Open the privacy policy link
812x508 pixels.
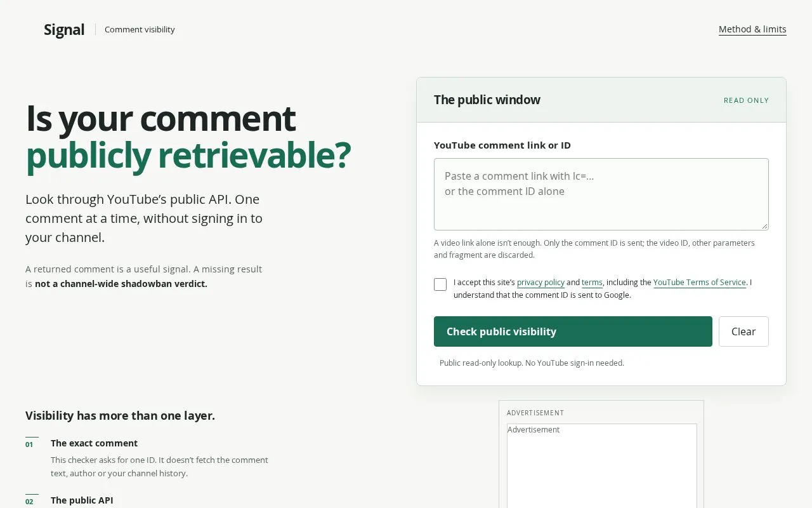[x=540, y=283]
